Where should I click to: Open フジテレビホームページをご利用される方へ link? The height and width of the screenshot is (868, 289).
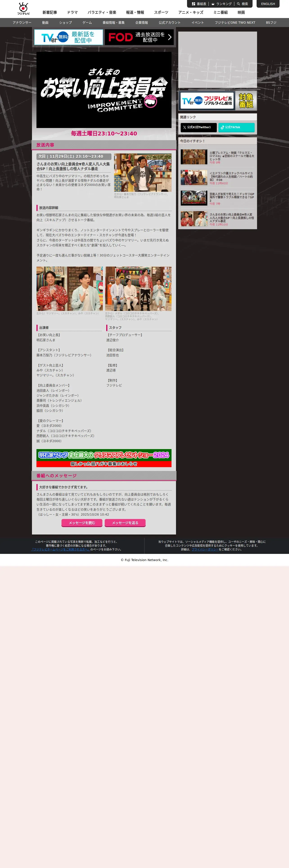pos(61,549)
